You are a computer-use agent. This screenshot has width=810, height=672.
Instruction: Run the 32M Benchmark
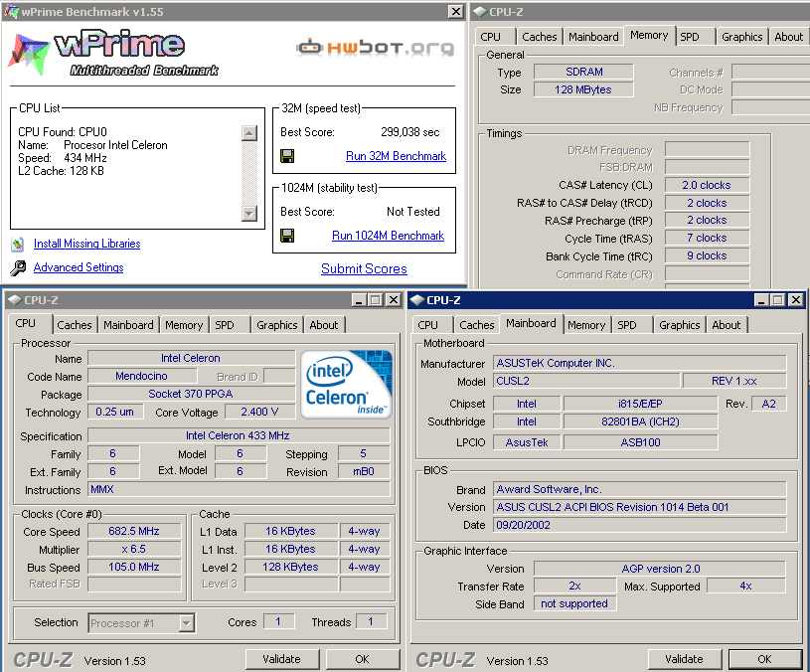396,156
